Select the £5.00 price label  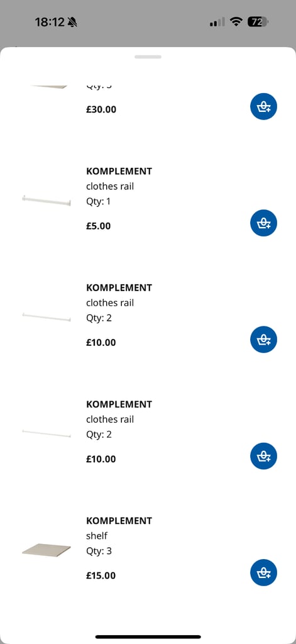point(99,226)
